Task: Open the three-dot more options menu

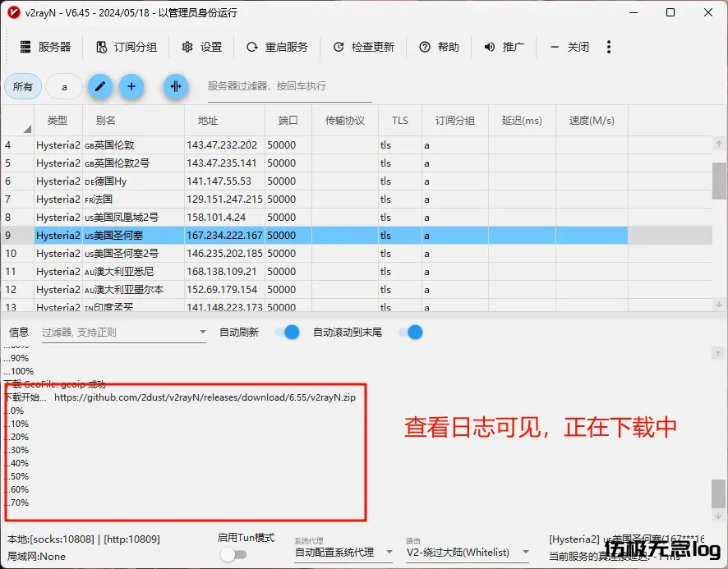Action: pos(609,47)
